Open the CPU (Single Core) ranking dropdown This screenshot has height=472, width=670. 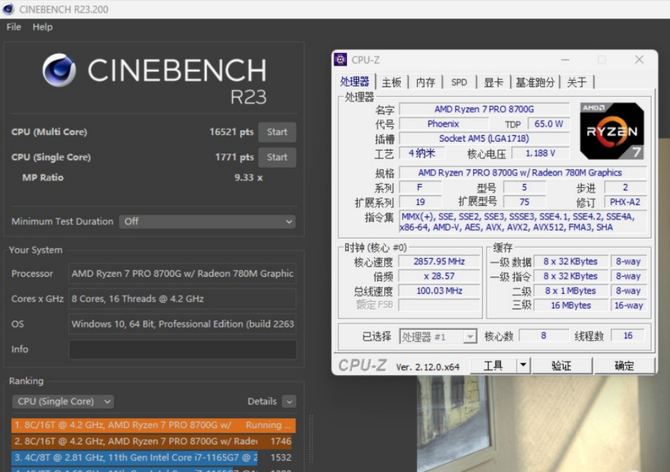tap(63, 401)
